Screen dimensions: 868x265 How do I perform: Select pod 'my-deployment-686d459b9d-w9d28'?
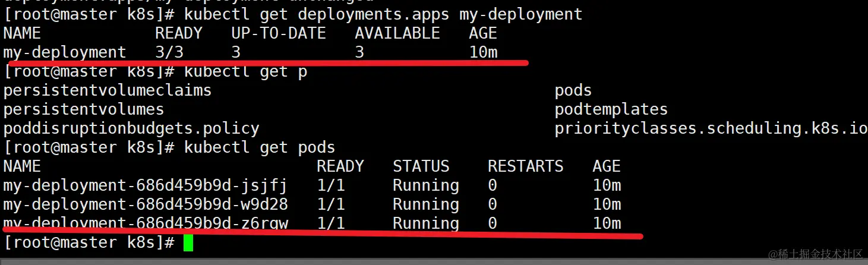click(146, 204)
